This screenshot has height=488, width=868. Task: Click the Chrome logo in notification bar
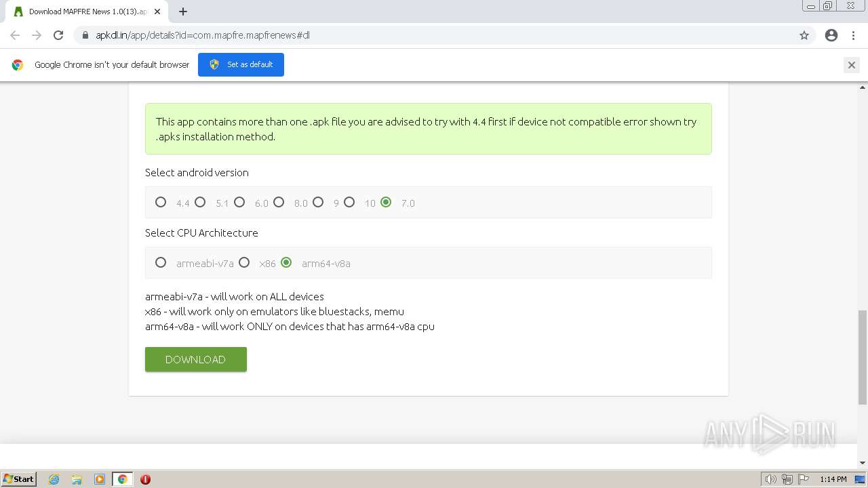point(18,65)
